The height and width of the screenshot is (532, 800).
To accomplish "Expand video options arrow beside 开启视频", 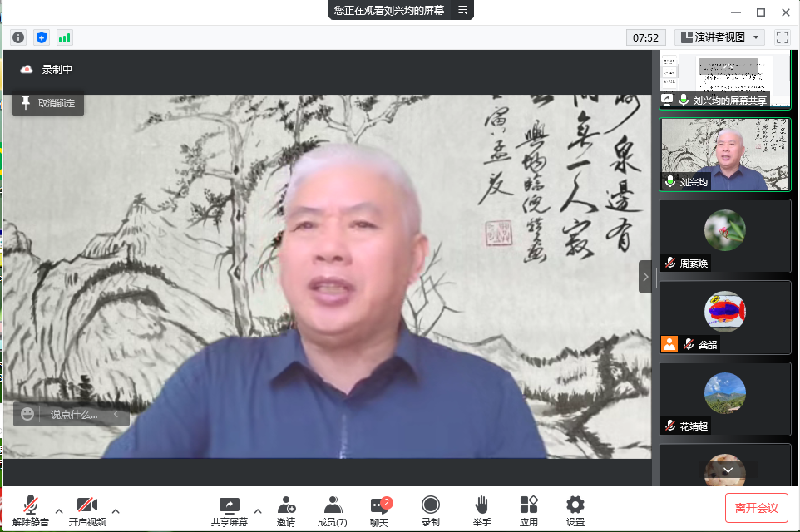I will 116,510.
